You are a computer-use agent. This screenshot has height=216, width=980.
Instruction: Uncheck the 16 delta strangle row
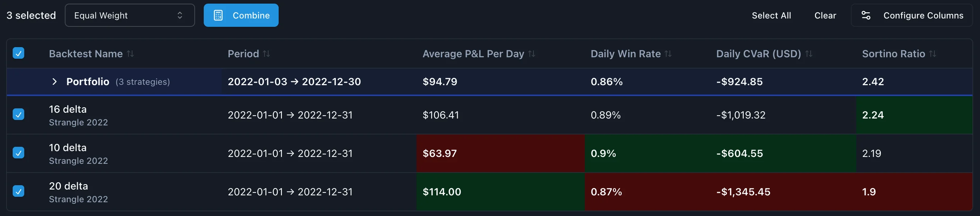pyautogui.click(x=18, y=114)
